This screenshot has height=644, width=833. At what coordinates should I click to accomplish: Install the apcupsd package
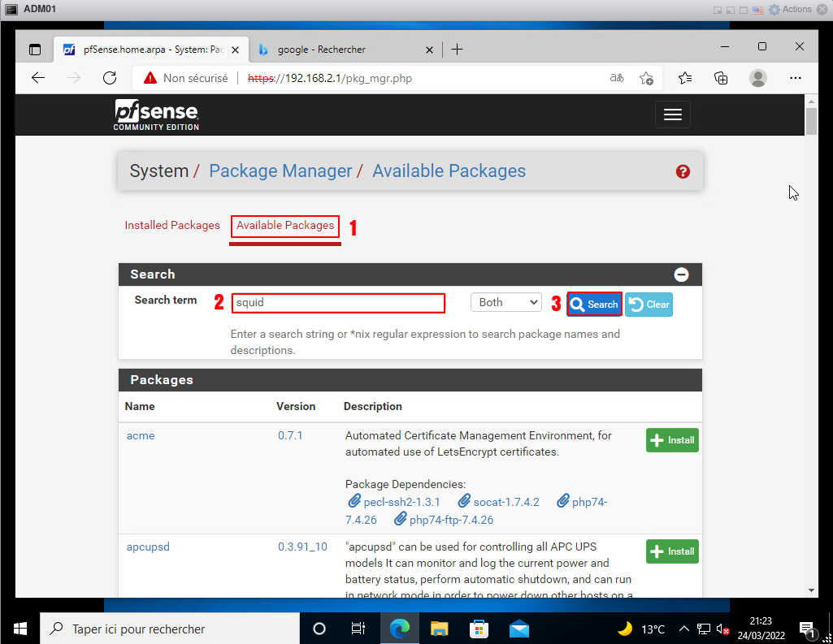pos(672,551)
